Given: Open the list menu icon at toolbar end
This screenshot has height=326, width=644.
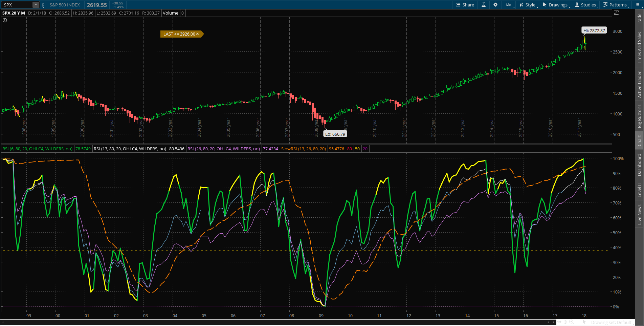Looking at the screenshot, I should click(x=638, y=5).
